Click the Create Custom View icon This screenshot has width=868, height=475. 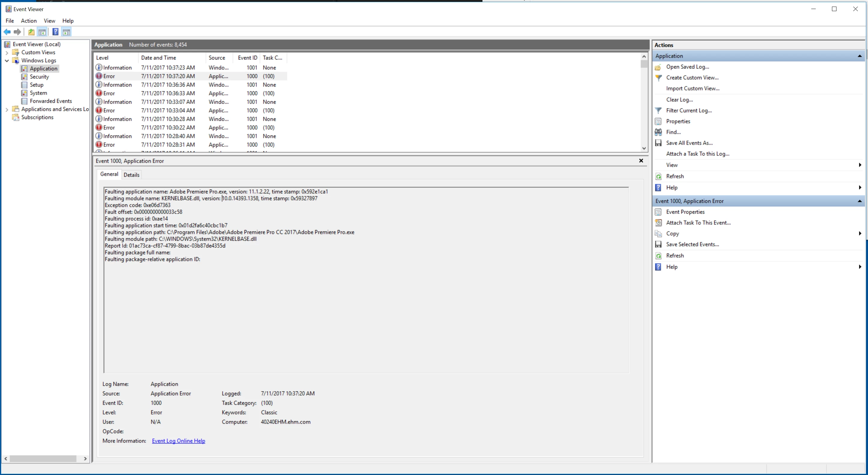pyautogui.click(x=658, y=78)
